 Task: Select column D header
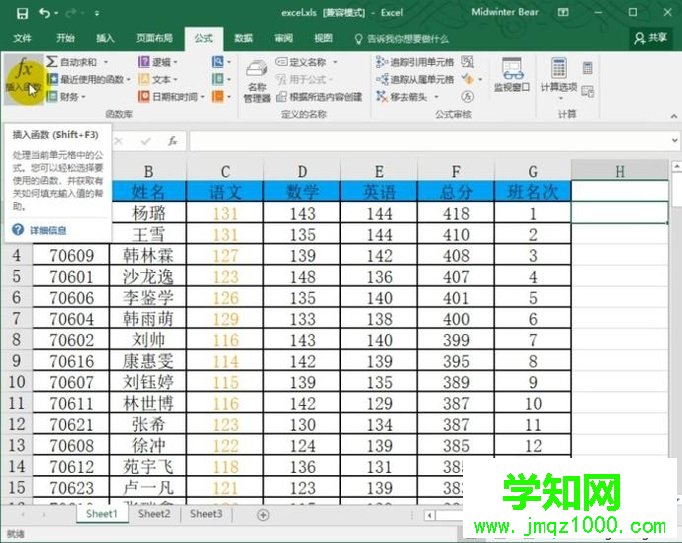point(302,171)
